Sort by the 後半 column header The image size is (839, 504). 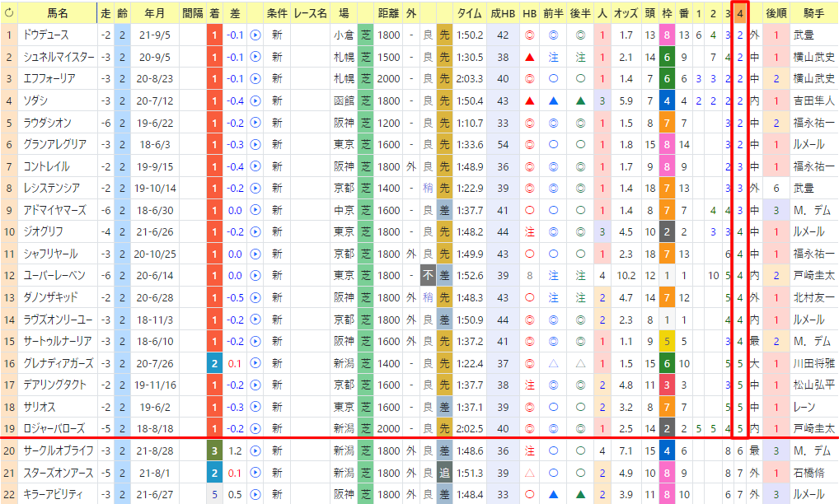click(x=580, y=13)
